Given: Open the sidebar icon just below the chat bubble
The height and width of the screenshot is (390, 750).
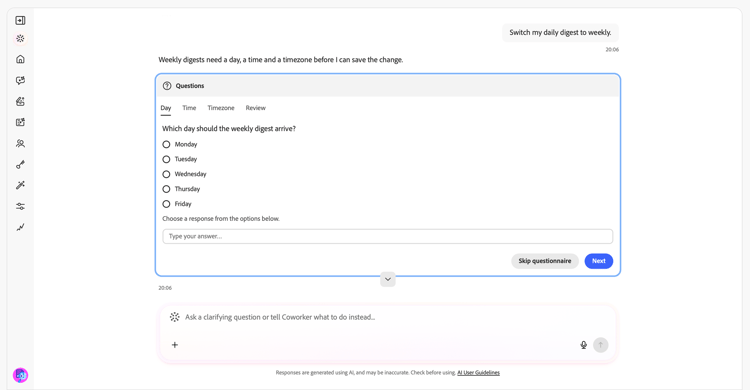Looking at the screenshot, I should coord(20,101).
